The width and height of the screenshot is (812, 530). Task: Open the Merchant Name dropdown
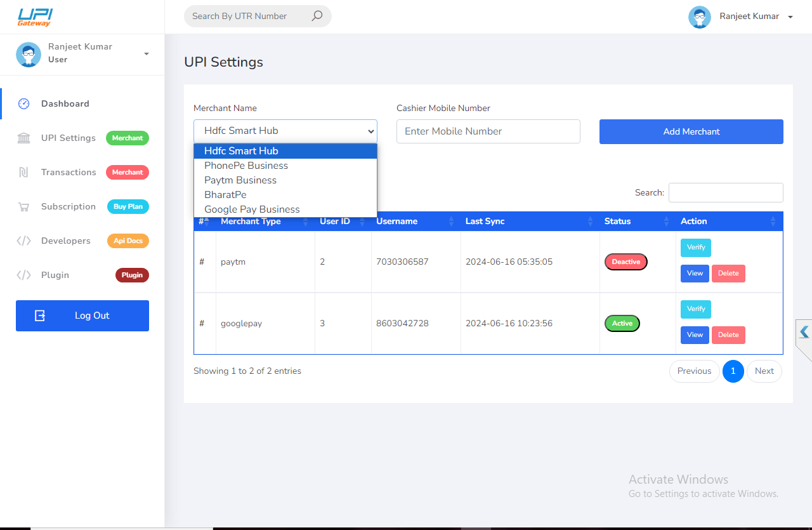pyautogui.click(x=285, y=131)
